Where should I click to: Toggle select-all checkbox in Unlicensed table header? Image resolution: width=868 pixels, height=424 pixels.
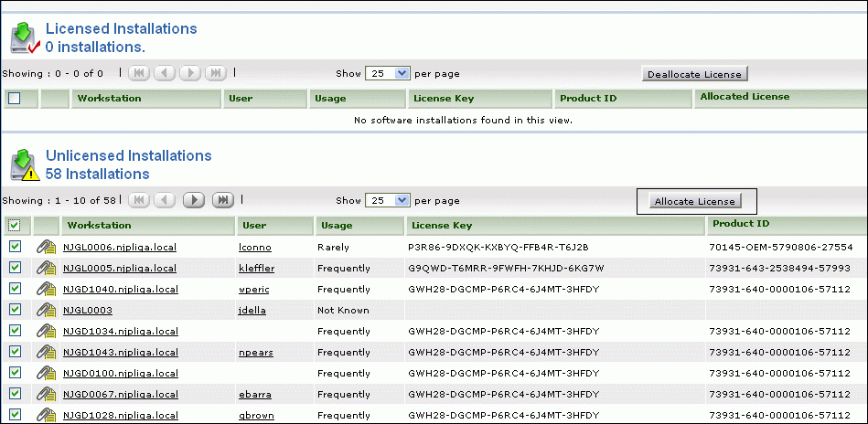15,225
